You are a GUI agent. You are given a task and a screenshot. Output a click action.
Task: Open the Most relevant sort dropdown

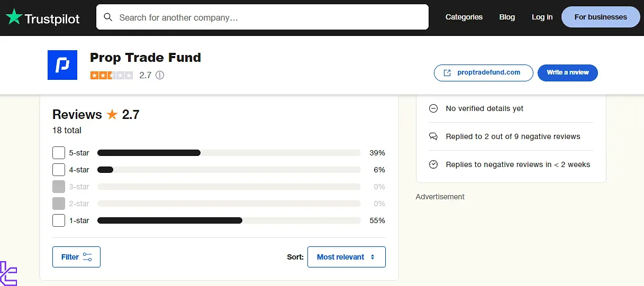[346, 257]
